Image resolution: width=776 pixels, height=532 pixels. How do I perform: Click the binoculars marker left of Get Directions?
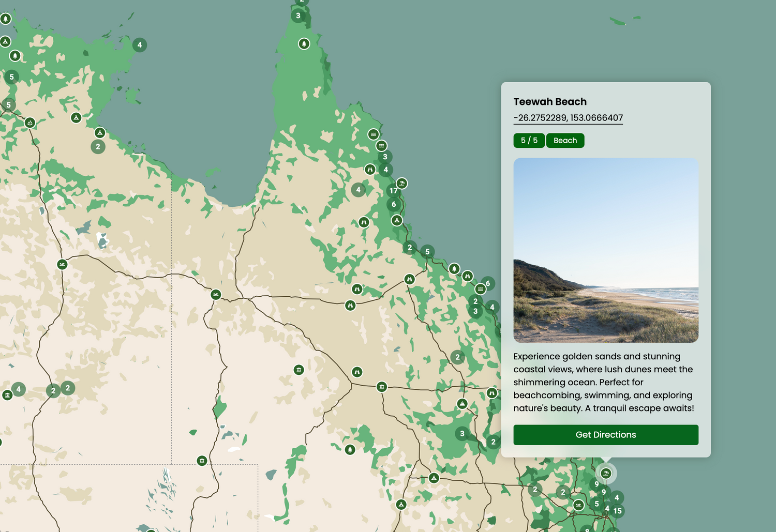click(492, 393)
